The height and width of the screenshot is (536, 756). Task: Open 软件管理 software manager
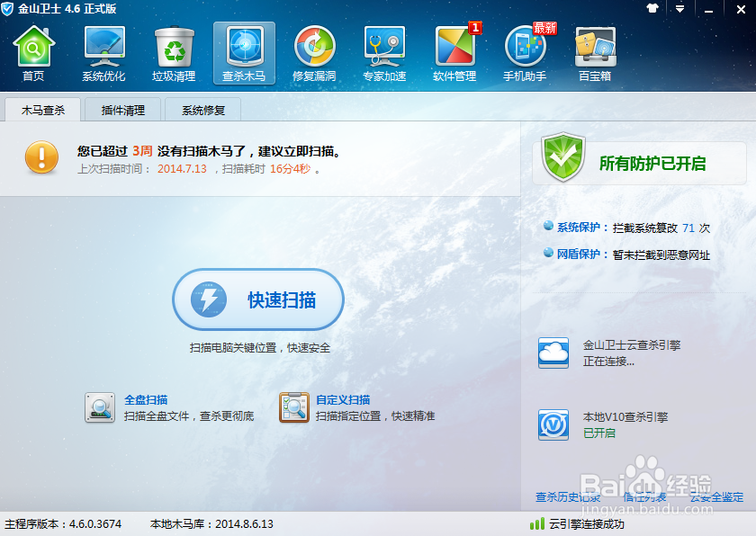454,54
